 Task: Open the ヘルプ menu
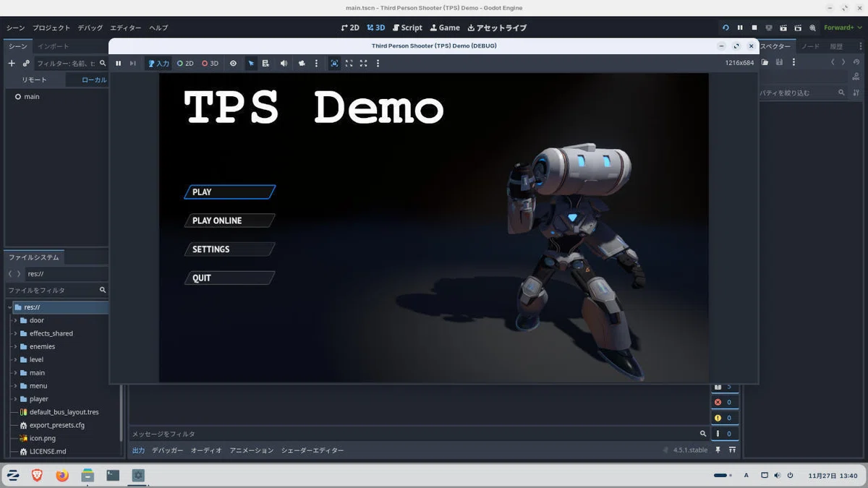(x=158, y=27)
